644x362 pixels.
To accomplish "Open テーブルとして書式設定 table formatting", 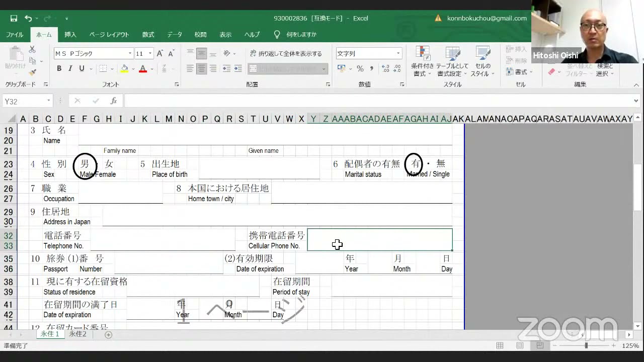I will [x=452, y=62].
